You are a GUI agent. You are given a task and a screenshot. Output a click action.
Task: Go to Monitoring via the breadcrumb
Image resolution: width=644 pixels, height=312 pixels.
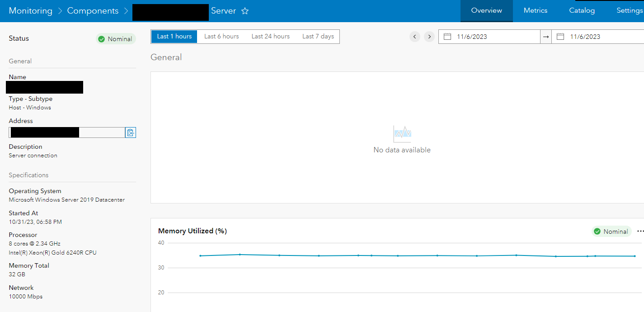(x=30, y=10)
